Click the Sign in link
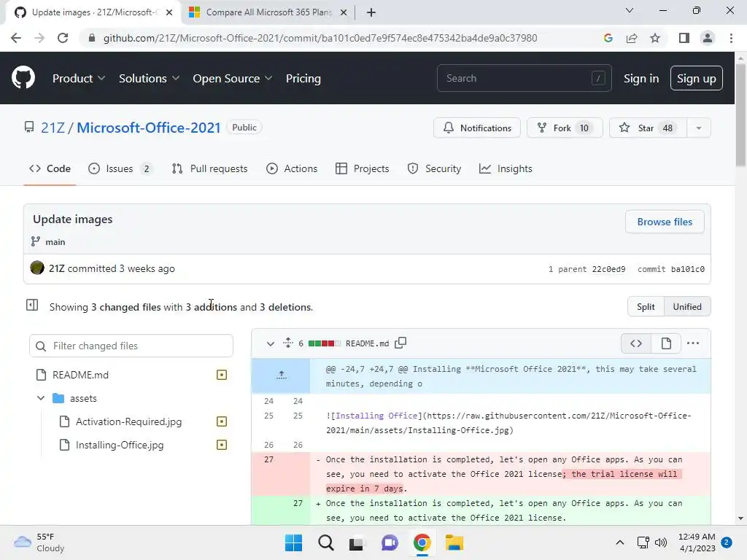The width and height of the screenshot is (747, 560). click(640, 78)
